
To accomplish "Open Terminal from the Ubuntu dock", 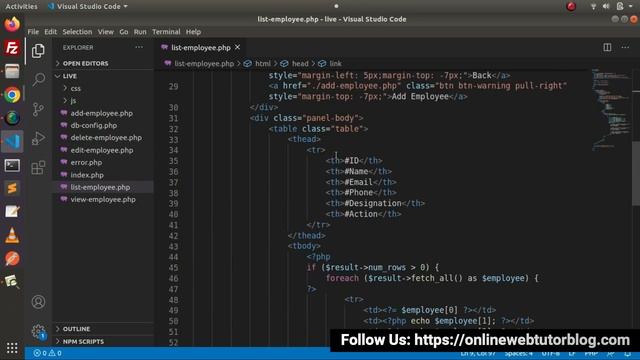I will coord(12,165).
